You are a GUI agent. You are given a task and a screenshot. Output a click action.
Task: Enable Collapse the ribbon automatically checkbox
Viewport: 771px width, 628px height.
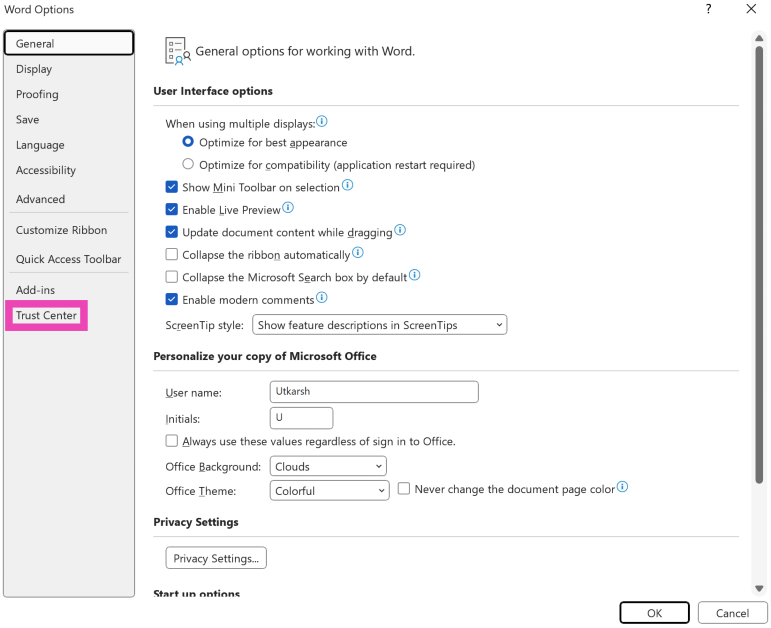point(172,255)
